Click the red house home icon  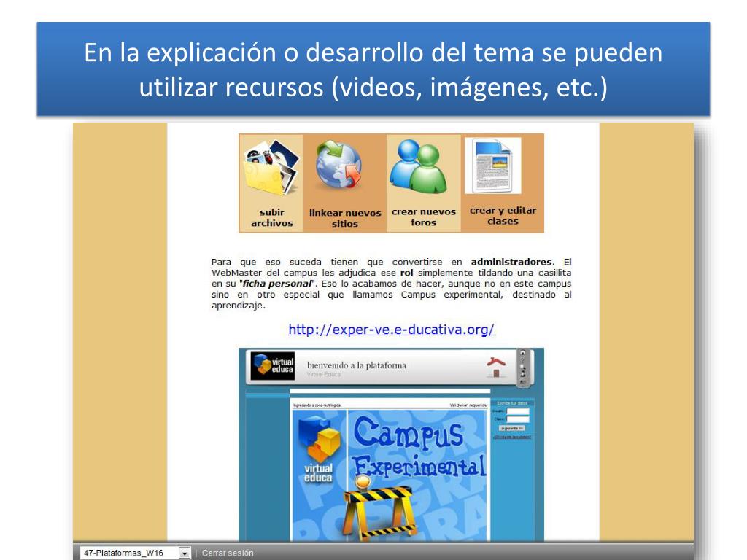(496, 367)
